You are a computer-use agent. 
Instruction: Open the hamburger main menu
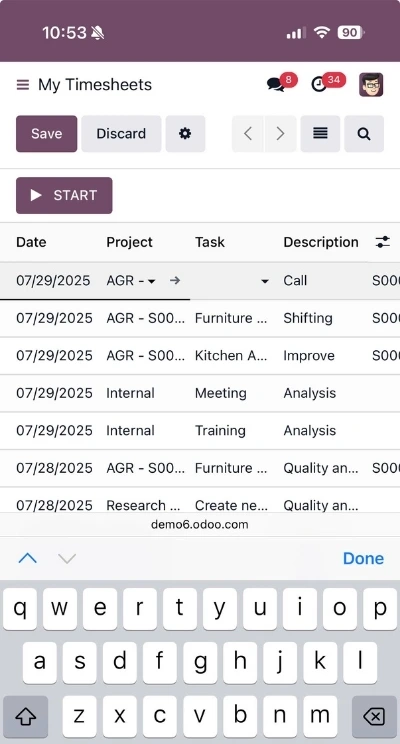point(23,85)
